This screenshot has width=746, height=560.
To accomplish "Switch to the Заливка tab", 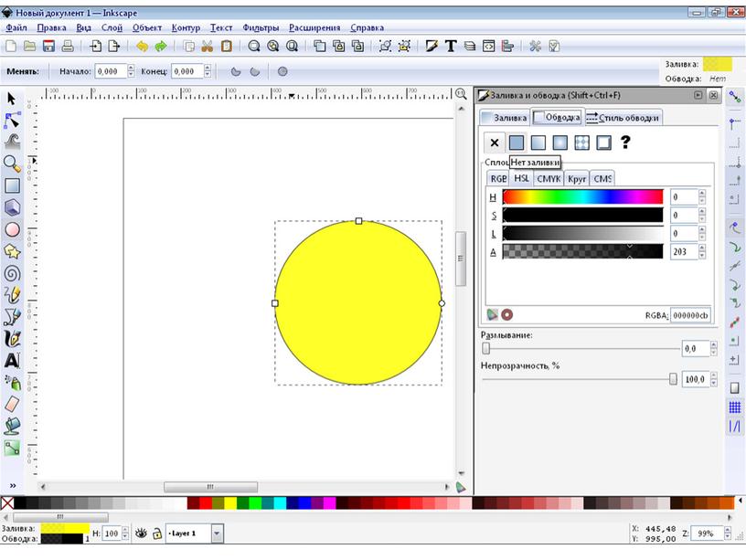I will [505, 117].
